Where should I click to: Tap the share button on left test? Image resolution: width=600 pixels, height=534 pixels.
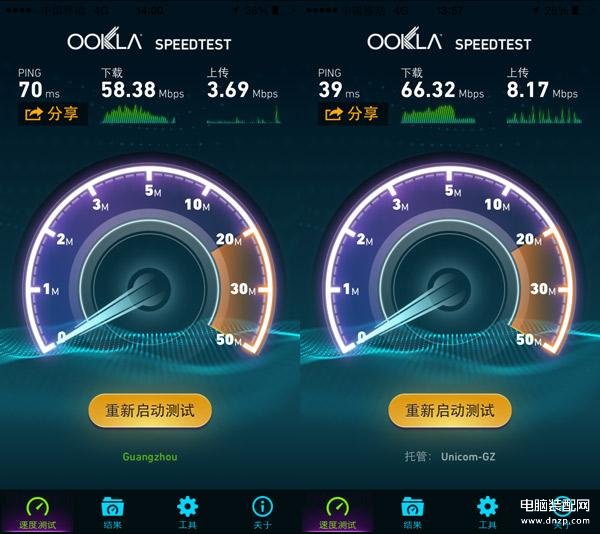pyautogui.click(x=53, y=114)
